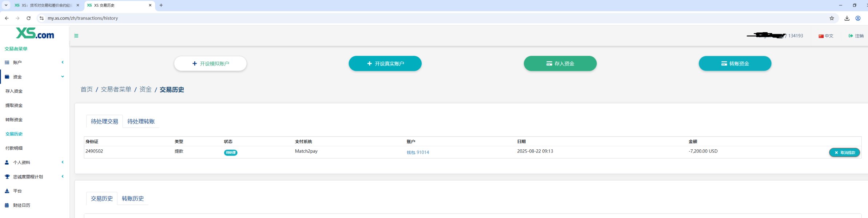Select the 交易历史 tab below
This screenshot has width=868, height=218.
click(102, 198)
